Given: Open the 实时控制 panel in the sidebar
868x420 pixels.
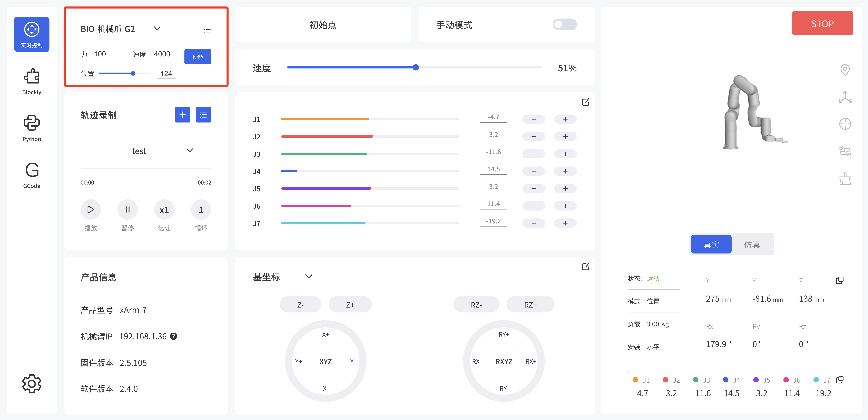Looking at the screenshot, I should [31, 34].
